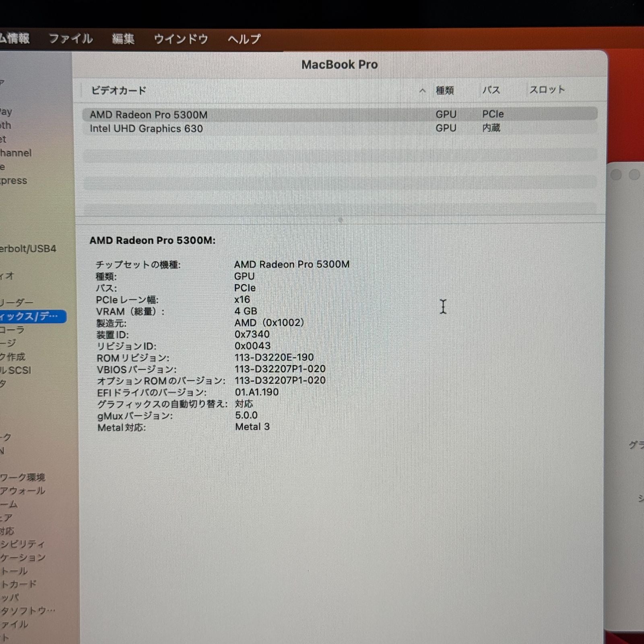
Task: Select Fibre Channel sidebar item
Action: pyautogui.click(x=16, y=153)
